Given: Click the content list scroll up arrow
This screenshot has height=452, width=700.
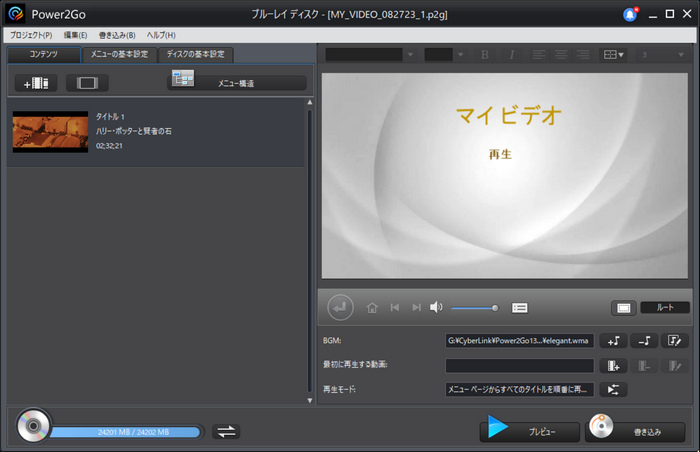Looking at the screenshot, I should pos(310,102).
